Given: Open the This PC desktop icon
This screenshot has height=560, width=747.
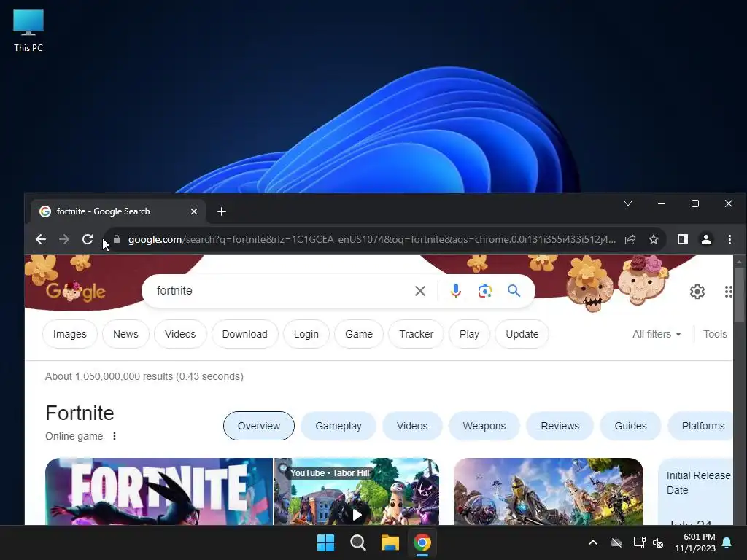Looking at the screenshot, I should [x=28, y=30].
